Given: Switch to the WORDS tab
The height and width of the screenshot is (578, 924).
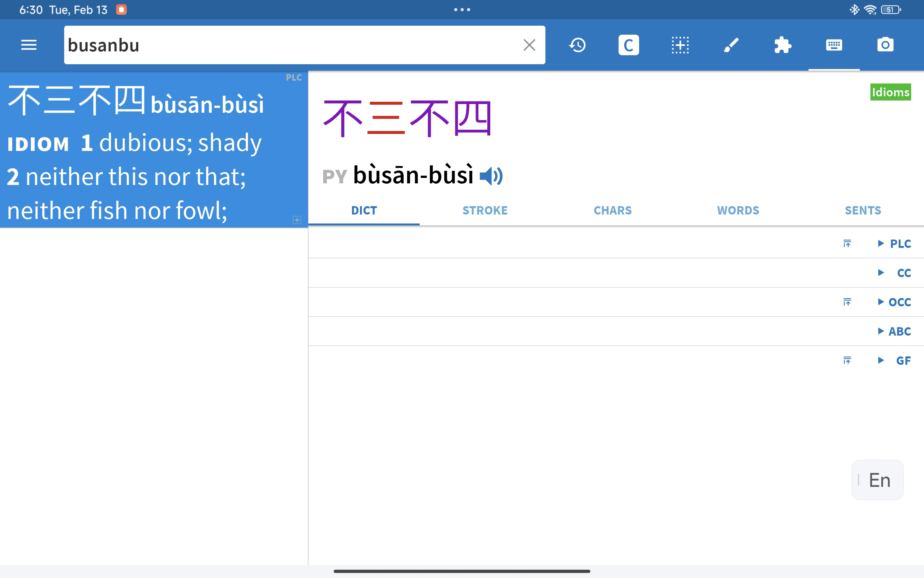Looking at the screenshot, I should pos(738,210).
